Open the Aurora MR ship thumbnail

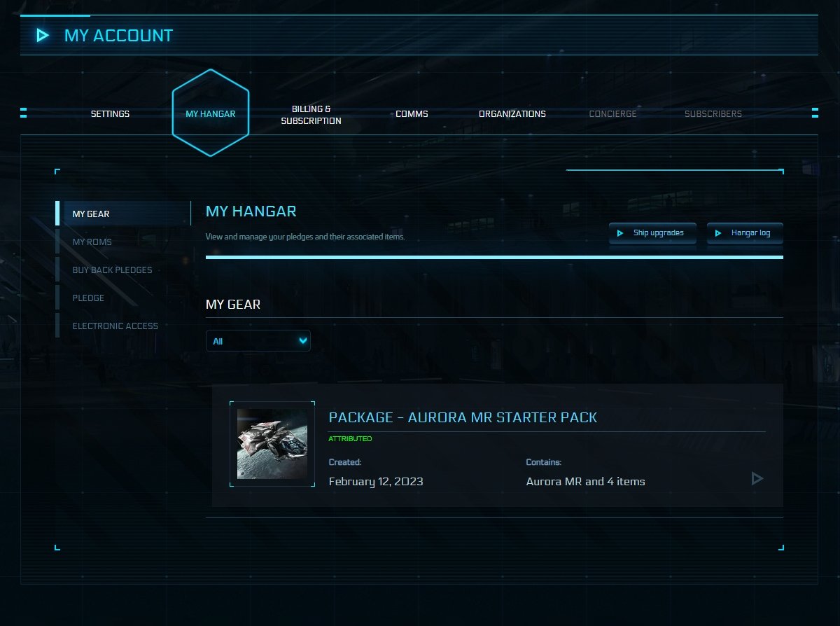point(272,444)
